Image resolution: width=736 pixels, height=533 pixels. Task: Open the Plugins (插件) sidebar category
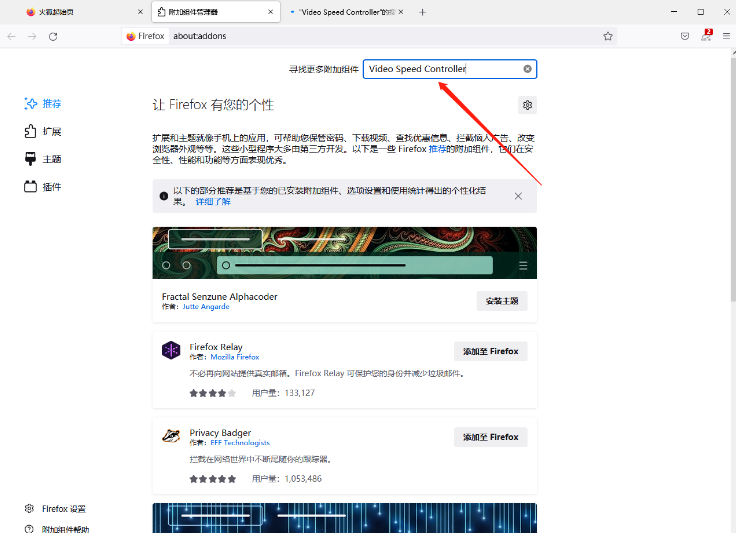pos(43,187)
